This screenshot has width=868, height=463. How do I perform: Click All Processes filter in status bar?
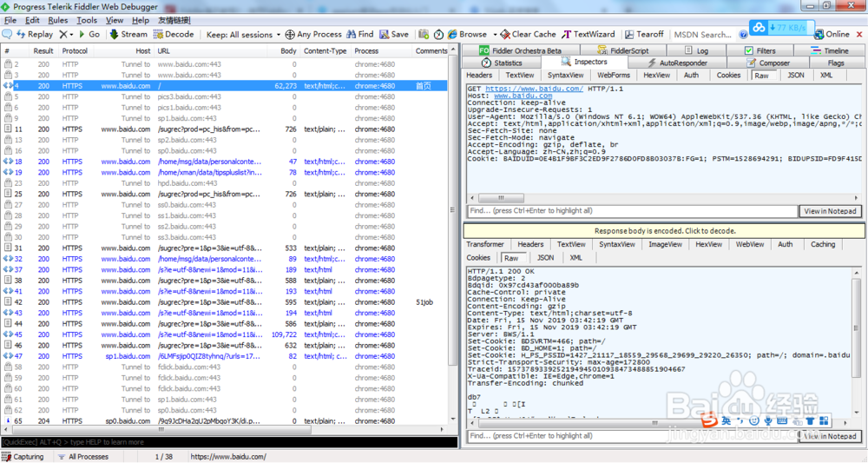point(82,457)
